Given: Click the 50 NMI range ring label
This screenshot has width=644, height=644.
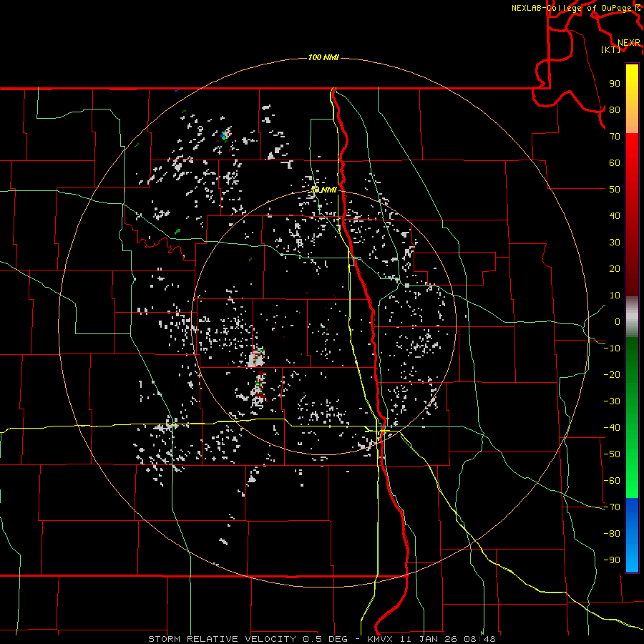Looking at the screenshot, I should (323, 190).
